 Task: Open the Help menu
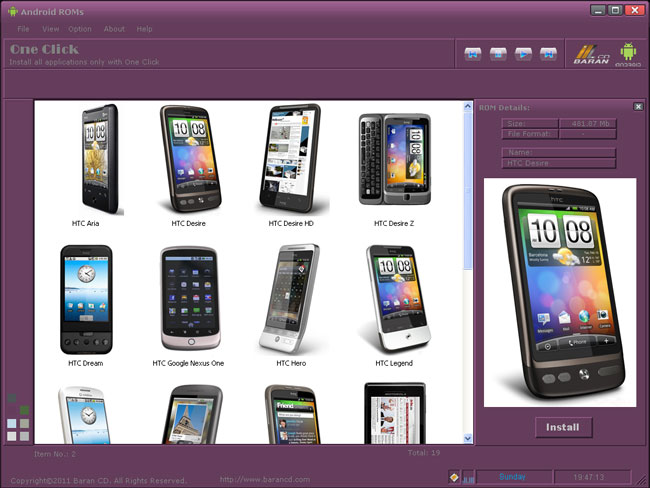point(144,29)
